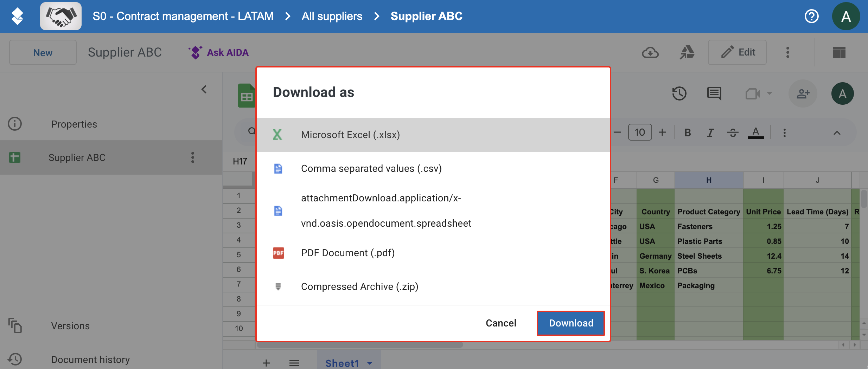Open the handshake contract management icon
This screenshot has height=369, width=868.
tap(61, 16)
